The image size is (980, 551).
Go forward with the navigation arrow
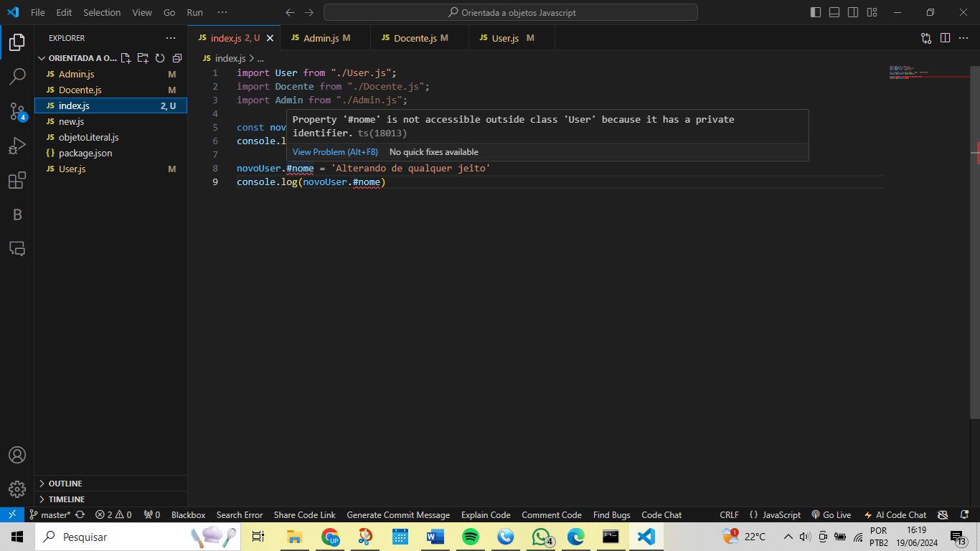pyautogui.click(x=309, y=12)
